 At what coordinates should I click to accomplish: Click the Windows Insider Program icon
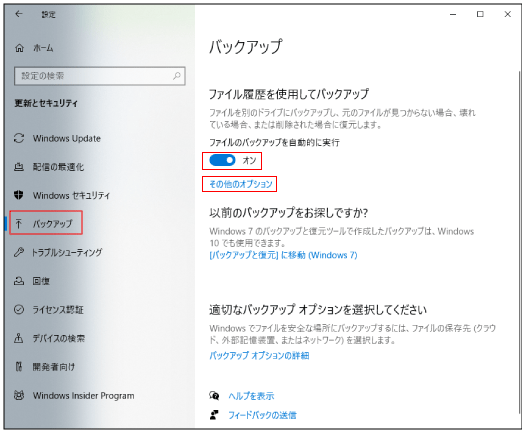coord(19,396)
